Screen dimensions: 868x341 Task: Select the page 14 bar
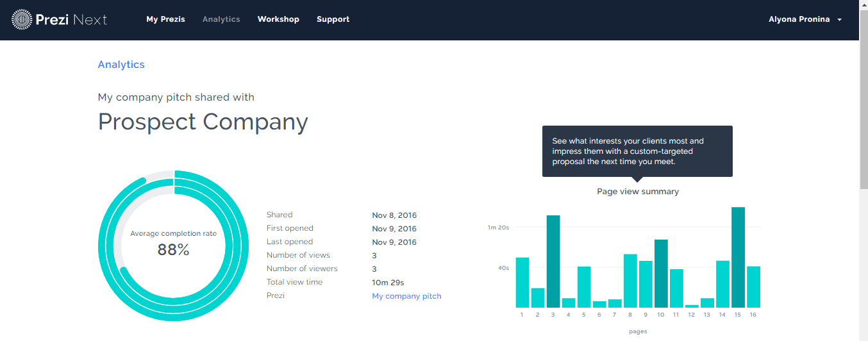722,284
